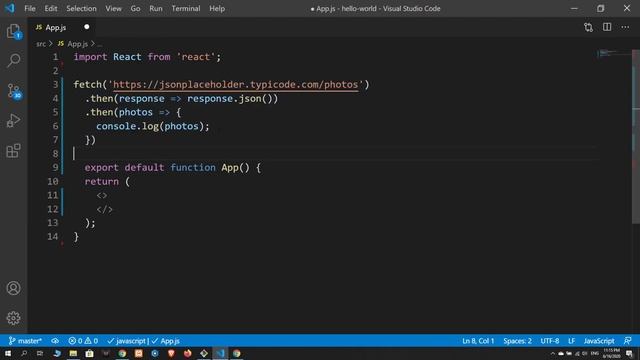Change indentation via Spaces: 2

click(x=517, y=341)
